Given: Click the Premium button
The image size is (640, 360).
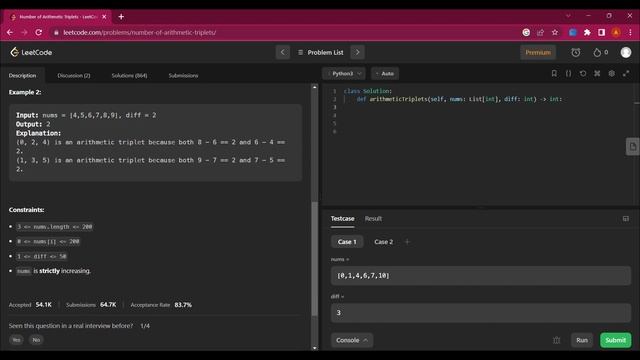Looking at the screenshot, I should pyautogui.click(x=538, y=52).
